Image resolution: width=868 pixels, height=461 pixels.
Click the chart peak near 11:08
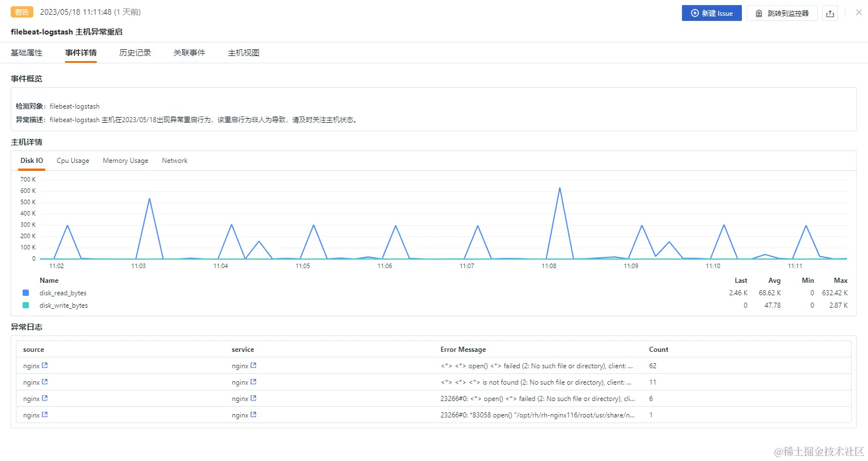[x=560, y=188]
